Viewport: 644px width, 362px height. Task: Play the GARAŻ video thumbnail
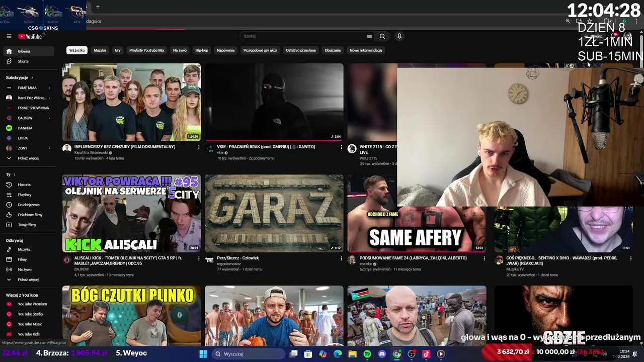274,213
